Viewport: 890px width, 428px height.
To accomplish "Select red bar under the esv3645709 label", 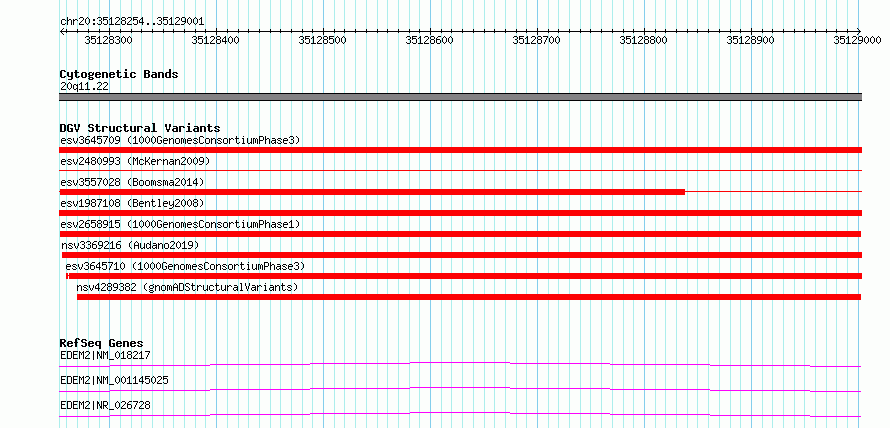I will (460, 149).
